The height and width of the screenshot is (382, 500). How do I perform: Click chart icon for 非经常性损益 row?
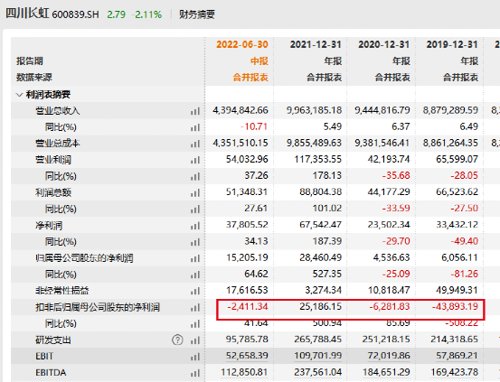coord(195,291)
